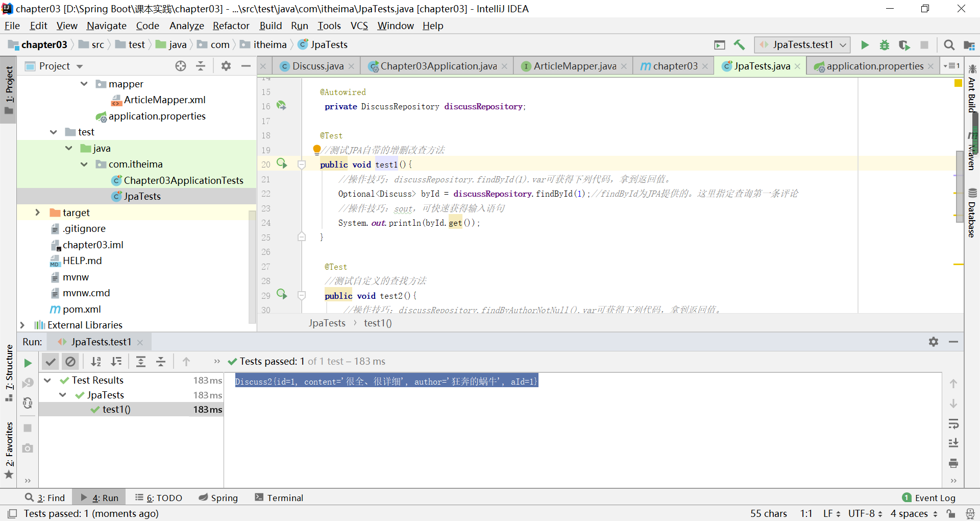980x521 pixels.
Task: Run JpaTests.test1 with Coverage
Action: (x=904, y=45)
